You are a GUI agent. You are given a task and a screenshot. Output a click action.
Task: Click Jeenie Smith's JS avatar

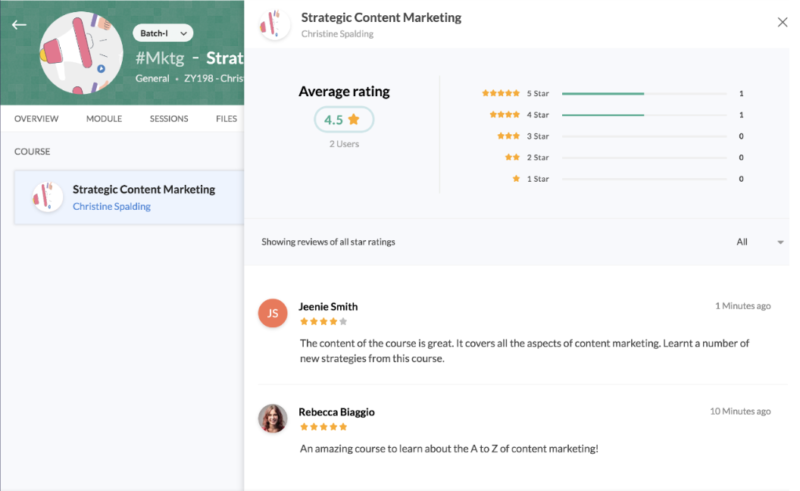[x=273, y=313]
